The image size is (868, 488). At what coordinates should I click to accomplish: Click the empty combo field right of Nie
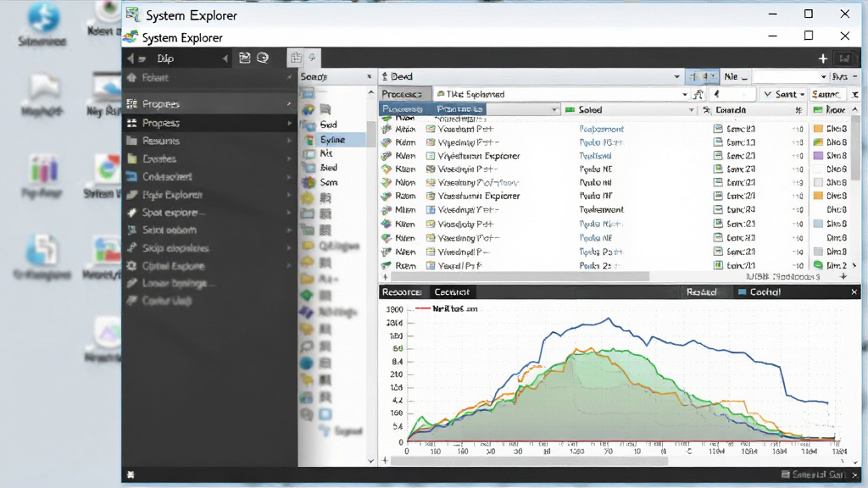pyautogui.click(x=791, y=76)
